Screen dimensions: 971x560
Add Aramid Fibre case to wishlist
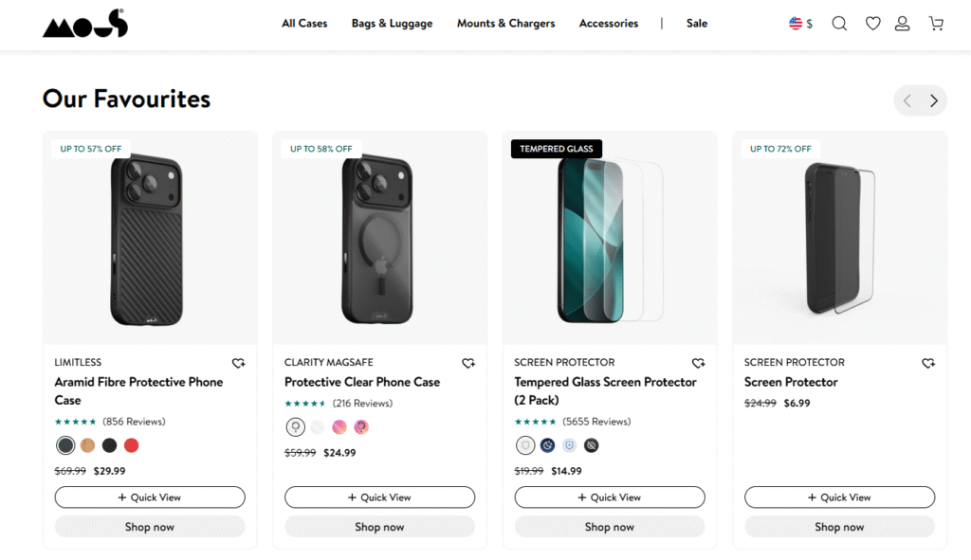239,363
